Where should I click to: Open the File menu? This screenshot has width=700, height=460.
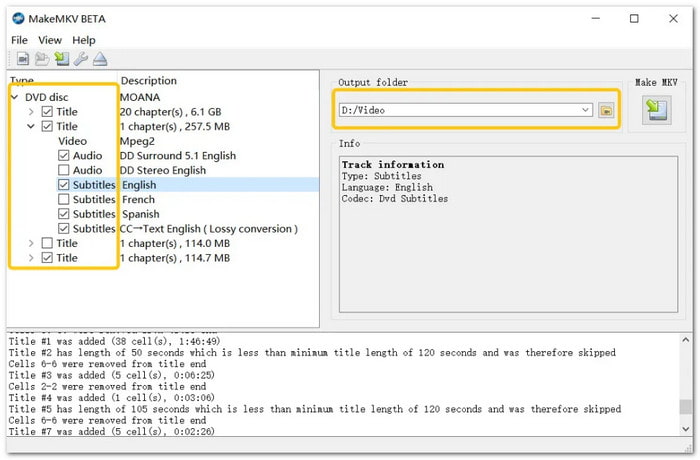pyautogui.click(x=19, y=40)
